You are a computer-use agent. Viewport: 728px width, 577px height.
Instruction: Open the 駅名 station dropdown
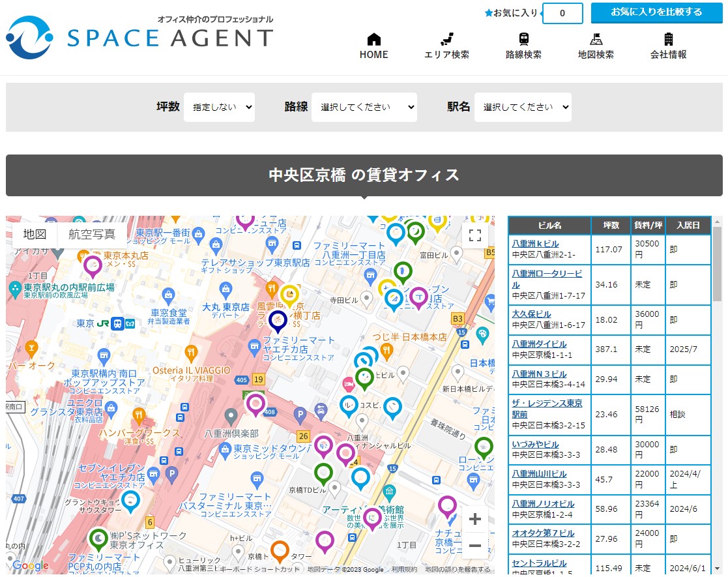pyautogui.click(x=523, y=107)
